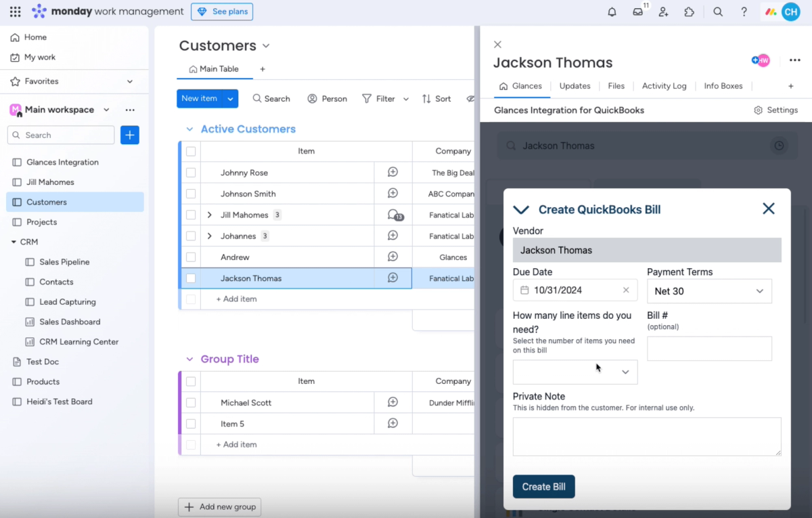Open conversation icon for Item 5
Image resolution: width=812 pixels, height=518 pixels.
392,423
